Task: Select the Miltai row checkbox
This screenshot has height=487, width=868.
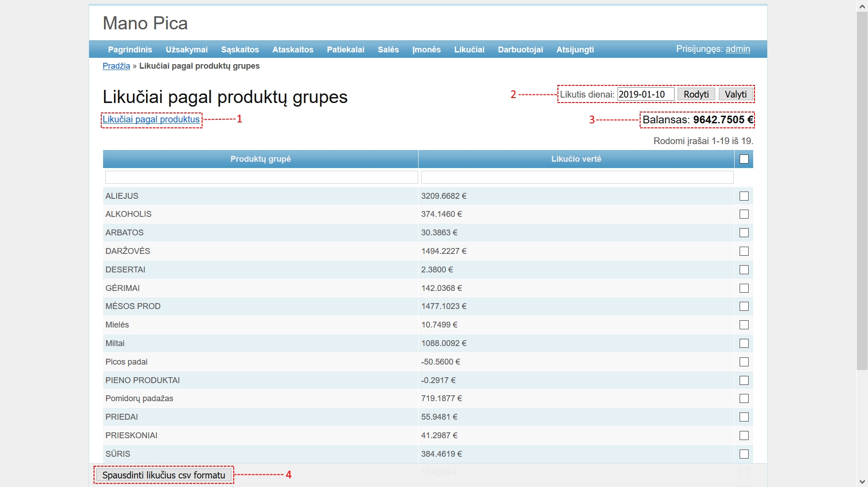Action: [x=744, y=343]
